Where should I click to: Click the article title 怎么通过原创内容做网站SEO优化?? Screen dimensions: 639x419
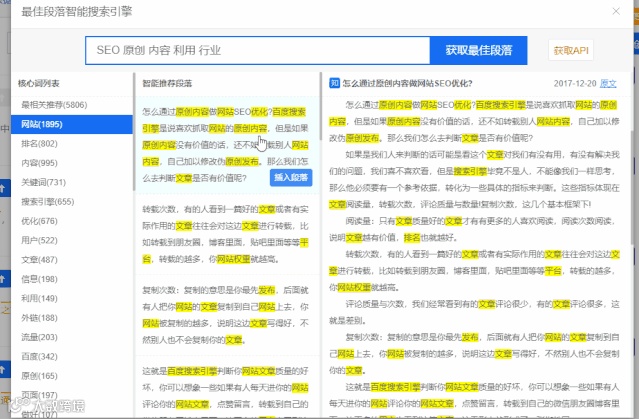pos(408,84)
